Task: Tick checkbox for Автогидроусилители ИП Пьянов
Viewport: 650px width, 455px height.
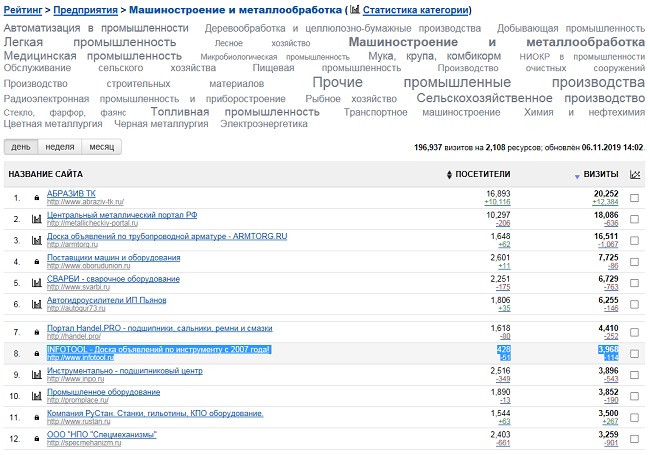Action: 634,304
